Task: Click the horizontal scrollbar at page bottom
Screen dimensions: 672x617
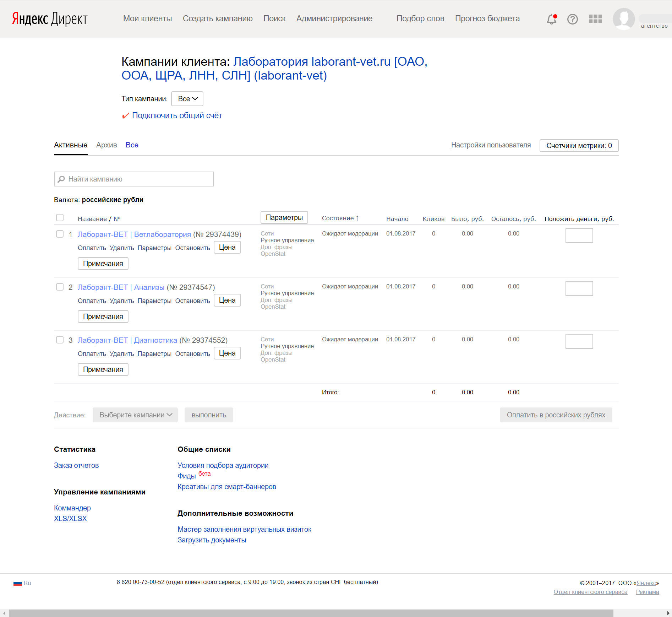Action: [x=311, y=613]
